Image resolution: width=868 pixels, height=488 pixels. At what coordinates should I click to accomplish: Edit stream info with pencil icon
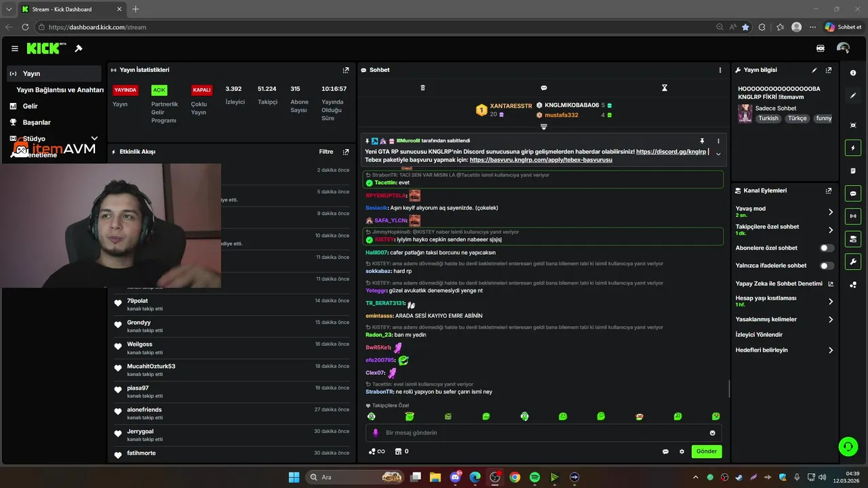pyautogui.click(x=814, y=70)
